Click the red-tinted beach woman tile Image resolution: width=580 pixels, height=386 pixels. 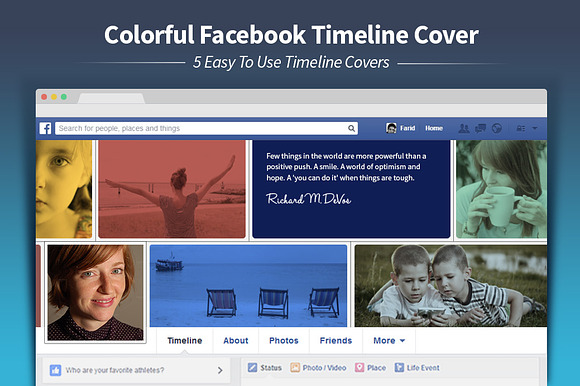click(x=172, y=189)
